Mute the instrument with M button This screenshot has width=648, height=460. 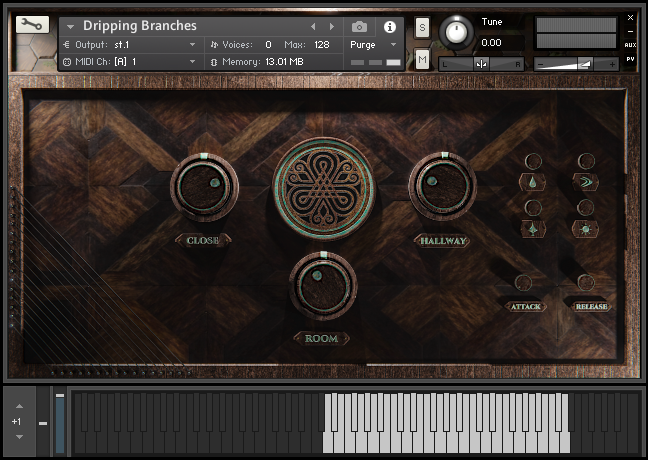tap(422, 60)
